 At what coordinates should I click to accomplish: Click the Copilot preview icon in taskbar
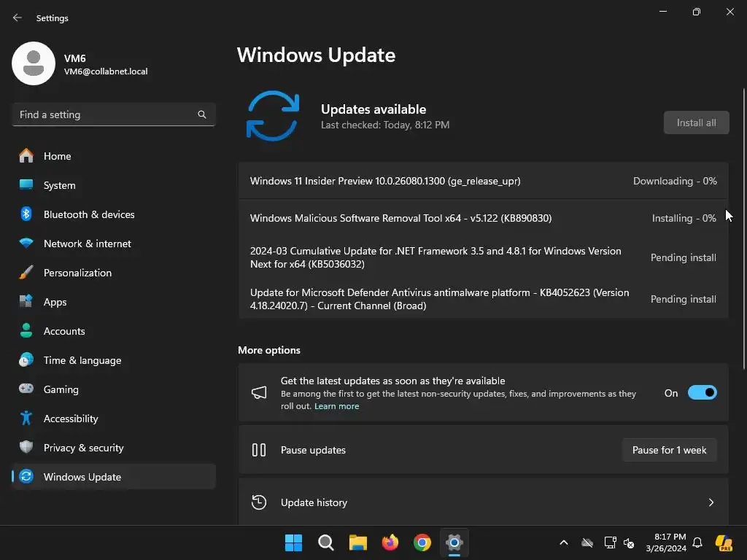pyautogui.click(x=724, y=542)
